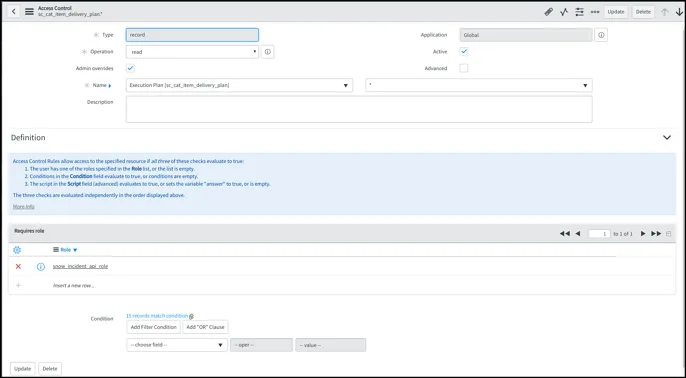Screen dimensions: 686x378
Task: Preview snow_incident_api_role record info icon
Action: (x=41, y=266)
